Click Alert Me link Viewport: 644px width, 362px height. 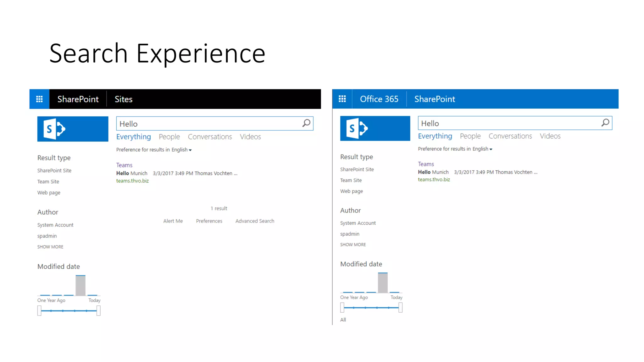coord(173,221)
